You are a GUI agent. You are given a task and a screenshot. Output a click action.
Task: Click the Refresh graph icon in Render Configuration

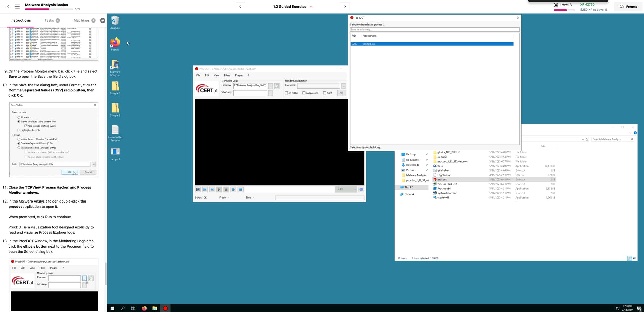[x=342, y=93]
